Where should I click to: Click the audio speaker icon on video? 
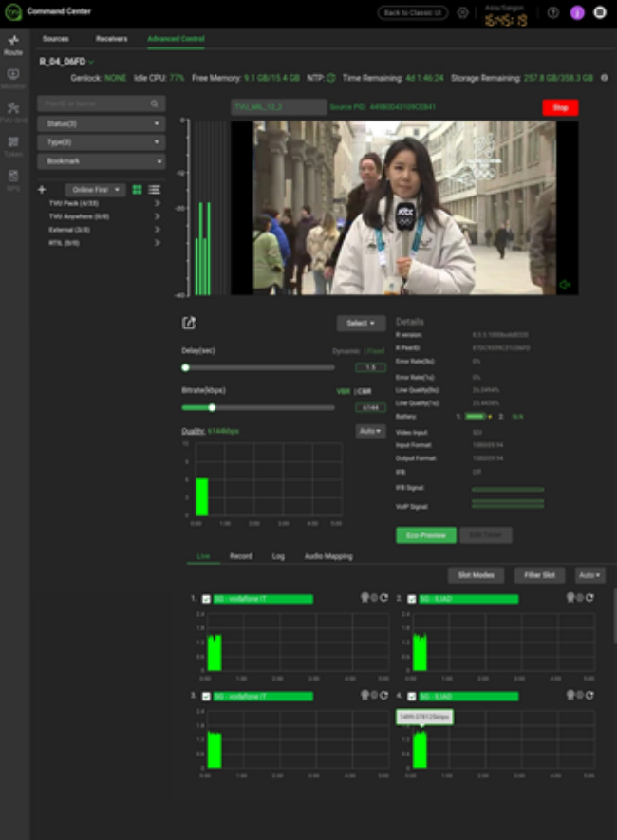(565, 285)
